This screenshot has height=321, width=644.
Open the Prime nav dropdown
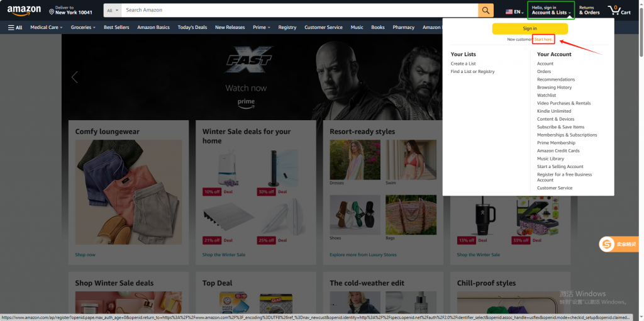click(x=261, y=28)
